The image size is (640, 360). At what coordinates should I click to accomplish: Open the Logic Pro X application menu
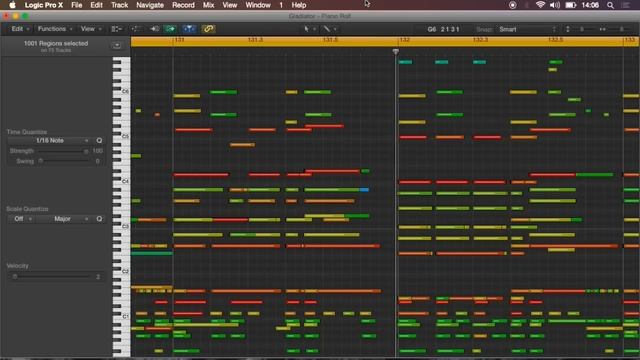(x=44, y=5)
